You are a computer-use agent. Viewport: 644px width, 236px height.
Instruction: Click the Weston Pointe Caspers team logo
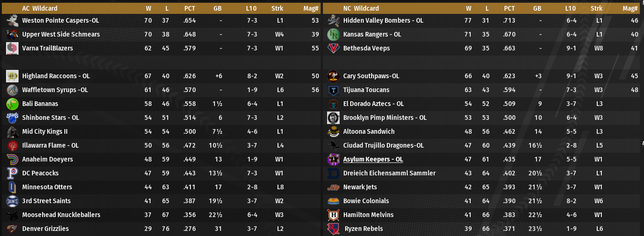pyautogui.click(x=13, y=20)
